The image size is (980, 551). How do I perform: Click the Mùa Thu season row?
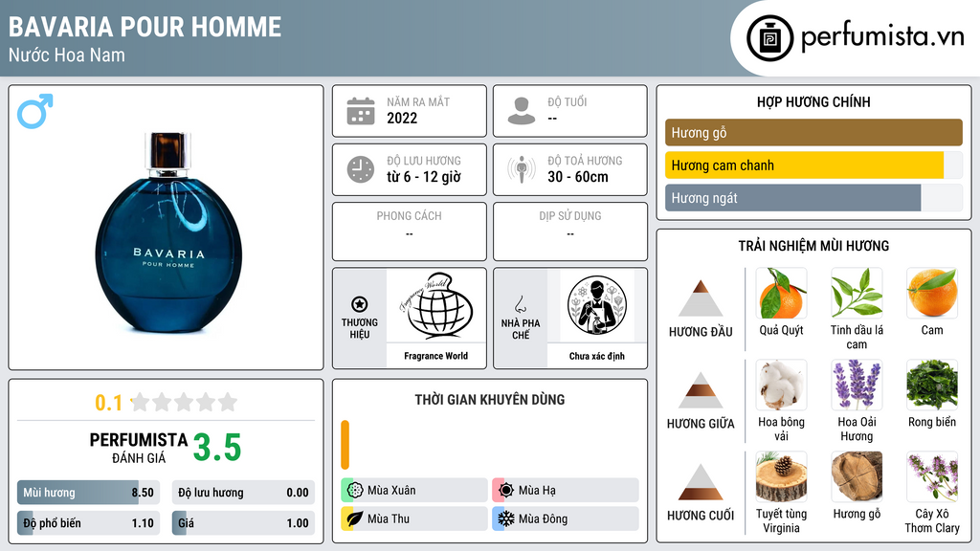414,518
